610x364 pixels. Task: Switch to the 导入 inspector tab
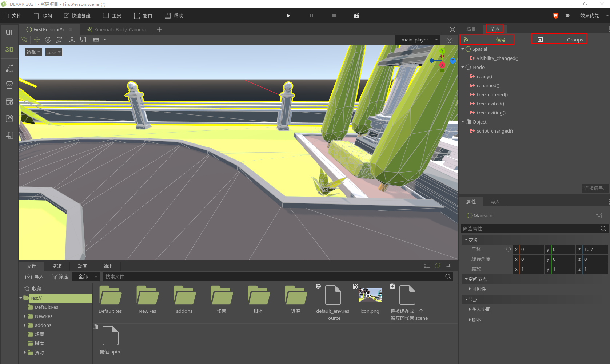495,202
